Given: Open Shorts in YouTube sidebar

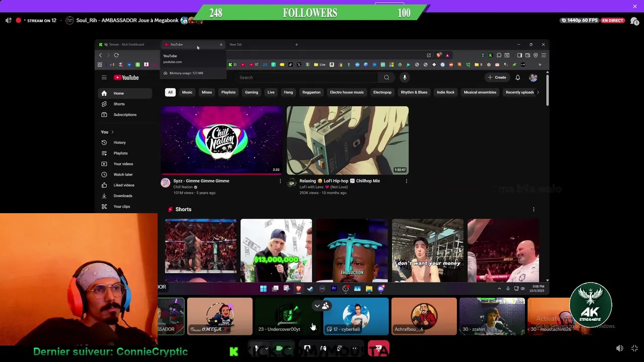Looking at the screenshot, I should pyautogui.click(x=119, y=104).
